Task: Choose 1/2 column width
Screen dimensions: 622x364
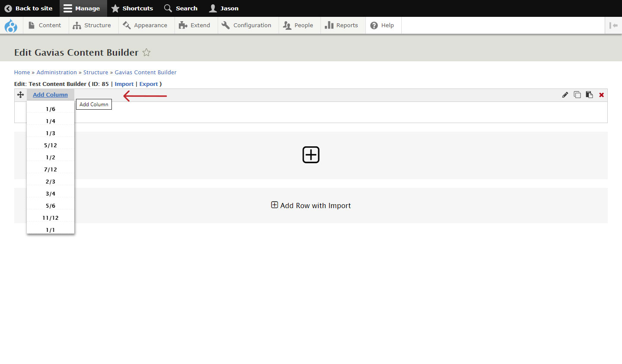Action: pos(51,158)
